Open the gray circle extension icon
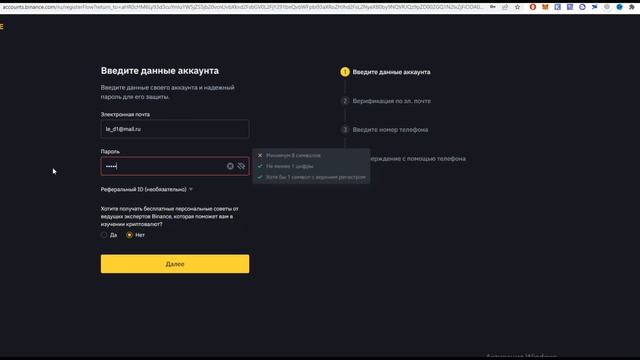640x360 pixels. tap(607, 7)
